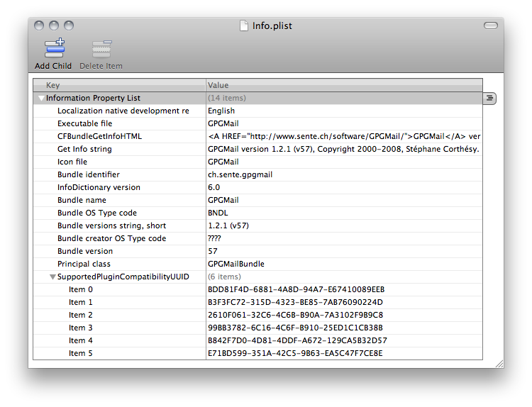Click UUID 99BB3782-6C16-4C6F-B910-25ED1C1CB38B

295,328
